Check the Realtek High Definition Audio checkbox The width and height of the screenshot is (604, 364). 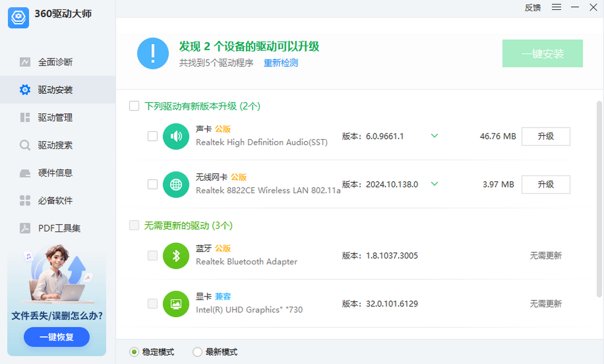tap(153, 136)
